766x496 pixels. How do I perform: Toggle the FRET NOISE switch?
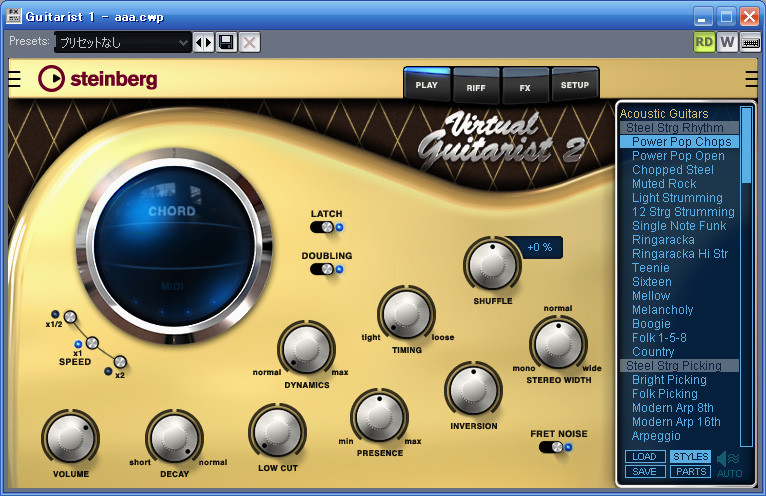[x=551, y=447]
